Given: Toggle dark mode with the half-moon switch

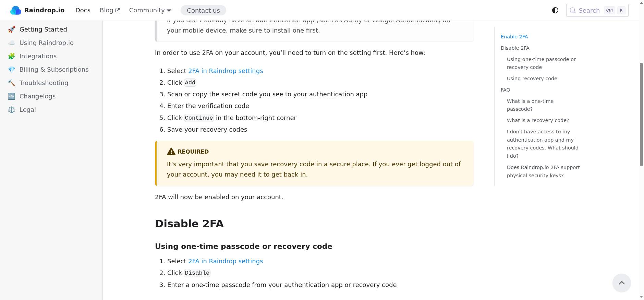Looking at the screenshot, I should coord(555,10).
